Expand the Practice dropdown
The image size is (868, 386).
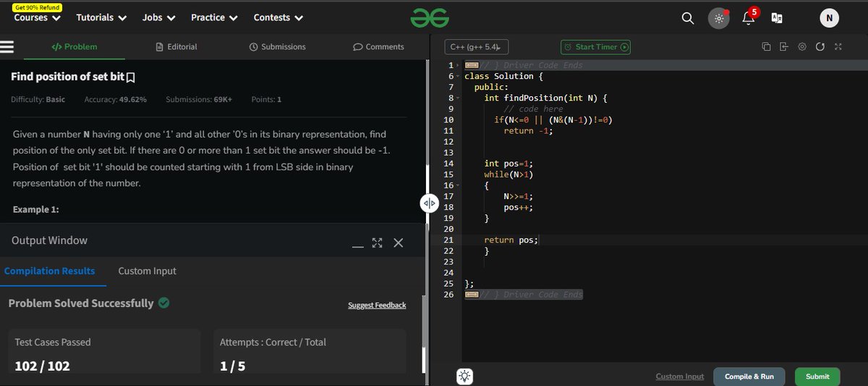point(215,17)
